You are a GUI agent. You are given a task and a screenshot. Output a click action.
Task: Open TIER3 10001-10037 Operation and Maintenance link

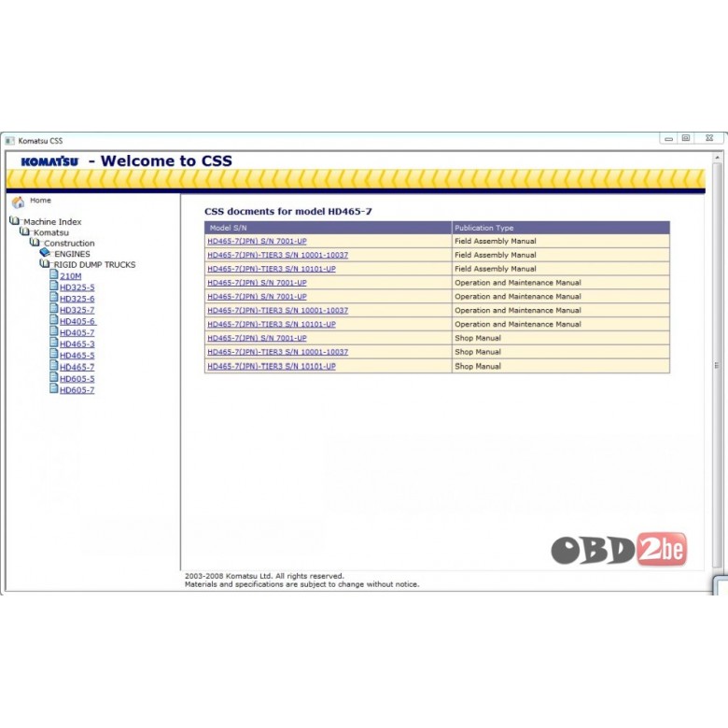[x=277, y=310]
